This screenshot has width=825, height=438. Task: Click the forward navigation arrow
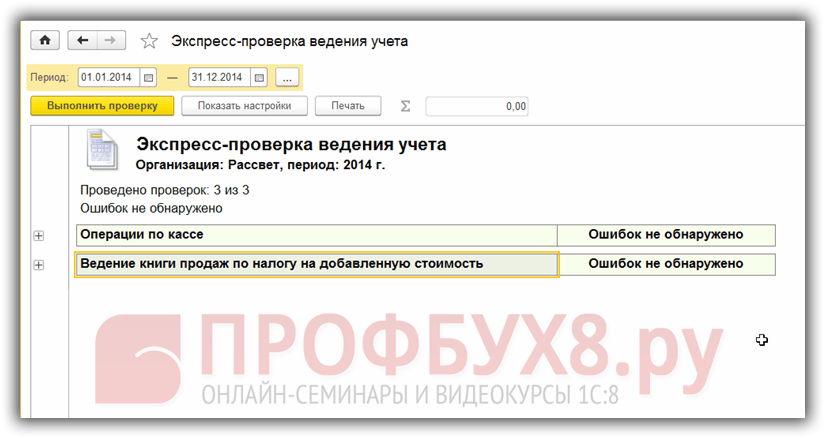click(110, 41)
